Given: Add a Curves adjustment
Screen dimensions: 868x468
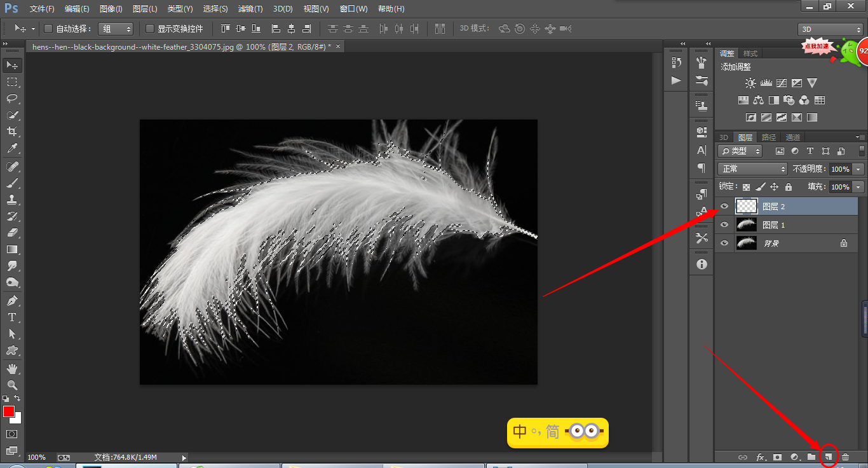Looking at the screenshot, I should pos(782,83).
